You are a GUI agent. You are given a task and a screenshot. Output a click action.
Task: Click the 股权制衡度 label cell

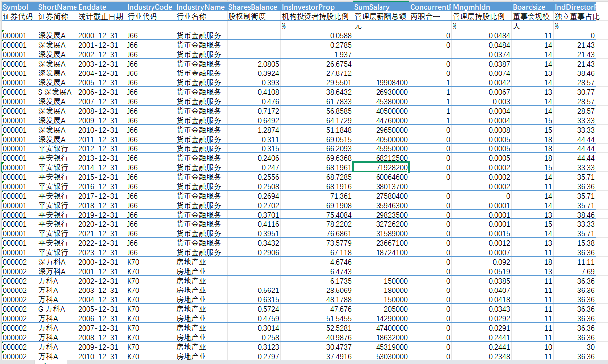[254, 16]
